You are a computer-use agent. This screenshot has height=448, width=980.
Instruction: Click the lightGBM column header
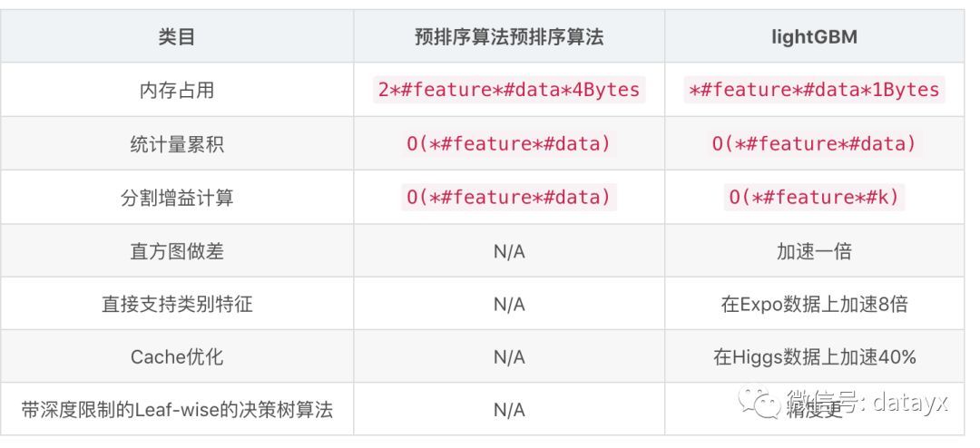[x=814, y=37]
